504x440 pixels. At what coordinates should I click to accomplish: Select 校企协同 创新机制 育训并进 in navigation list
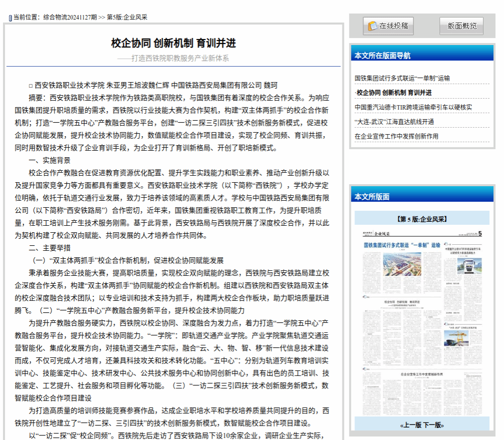(393, 93)
